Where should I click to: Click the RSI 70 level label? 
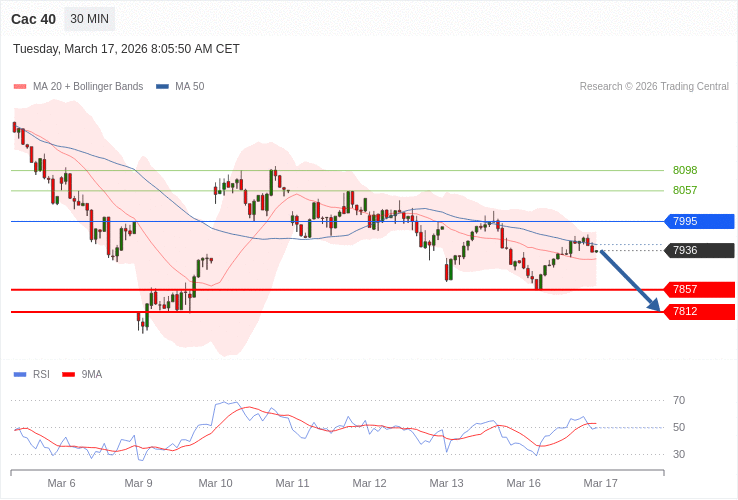click(679, 400)
